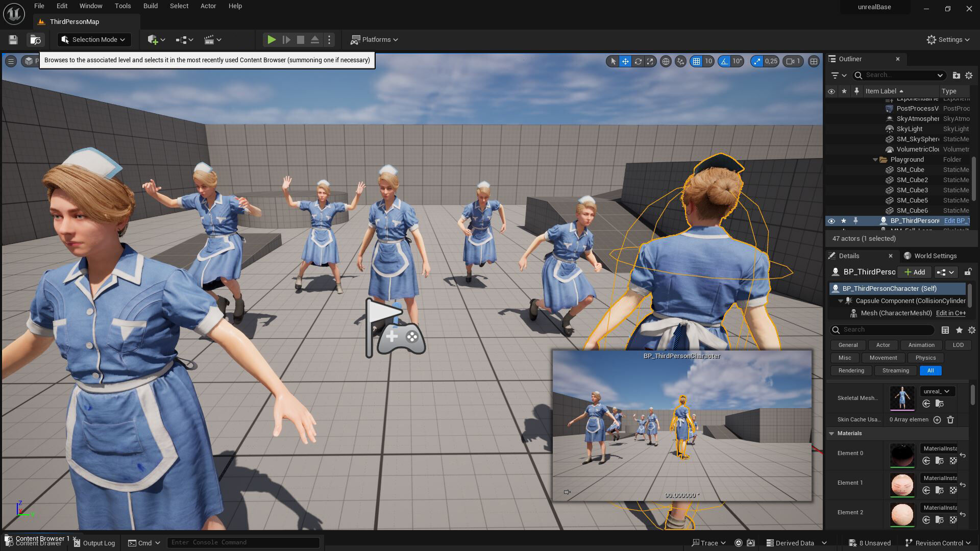
Task: Adjust camera speed with the camera 1 button
Action: 793,61
